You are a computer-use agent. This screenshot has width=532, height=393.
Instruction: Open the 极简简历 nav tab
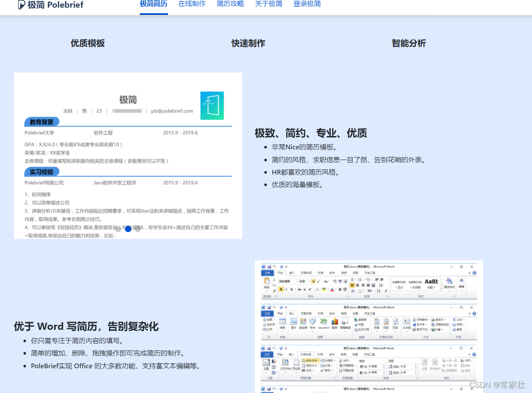pyautogui.click(x=153, y=4)
